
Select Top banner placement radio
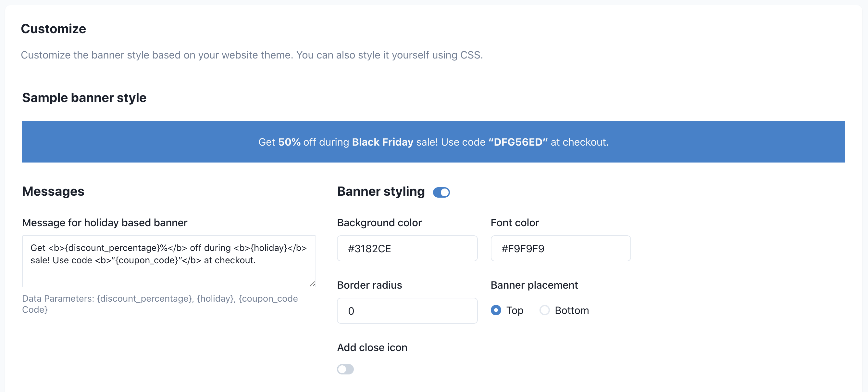[496, 310]
